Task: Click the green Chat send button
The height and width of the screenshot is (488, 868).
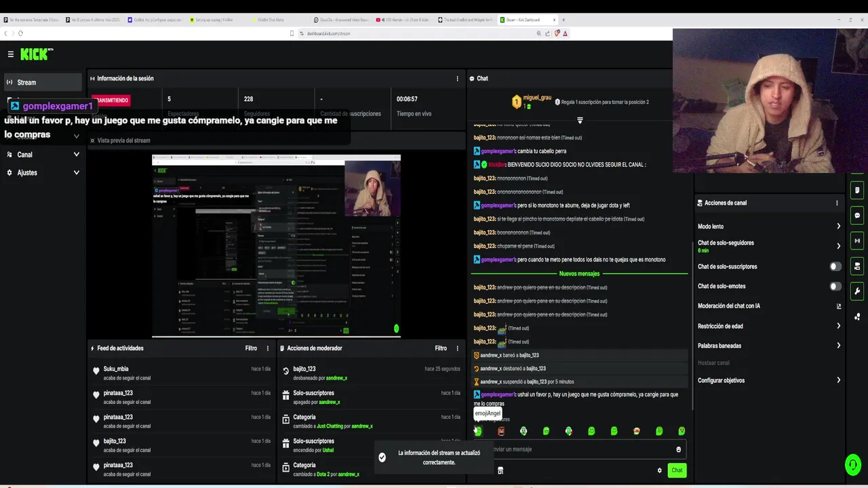Action: 677,470
